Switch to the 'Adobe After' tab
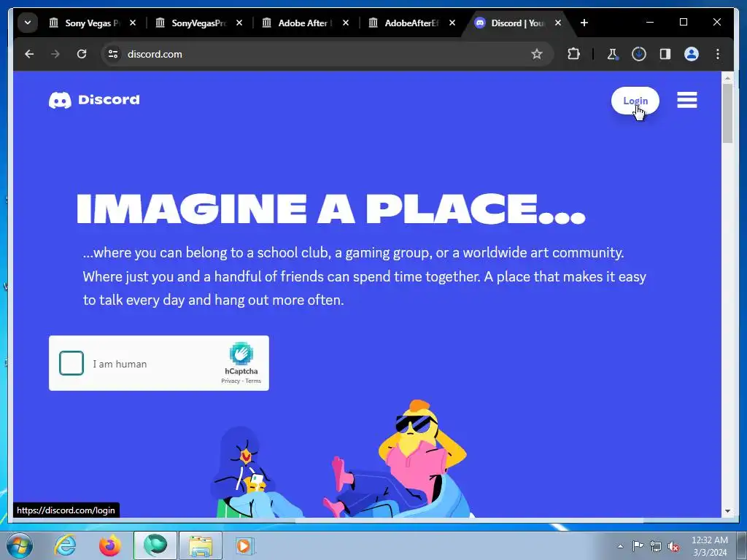The height and width of the screenshot is (560, 747). click(306, 23)
